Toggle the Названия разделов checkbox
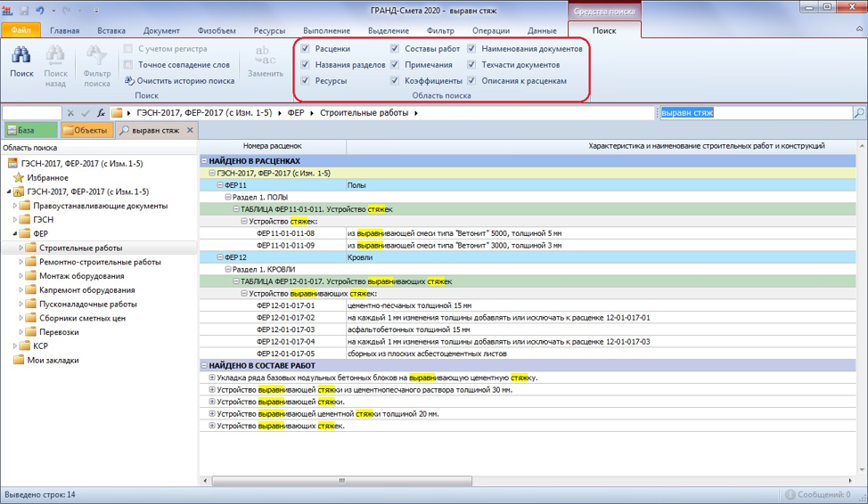868x504 pixels. click(305, 65)
